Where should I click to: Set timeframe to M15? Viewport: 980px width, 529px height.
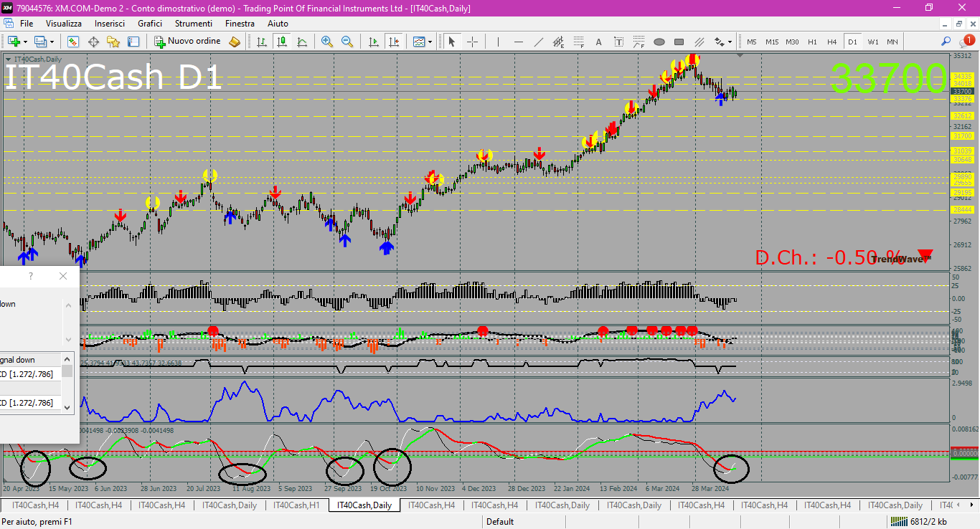pos(772,42)
